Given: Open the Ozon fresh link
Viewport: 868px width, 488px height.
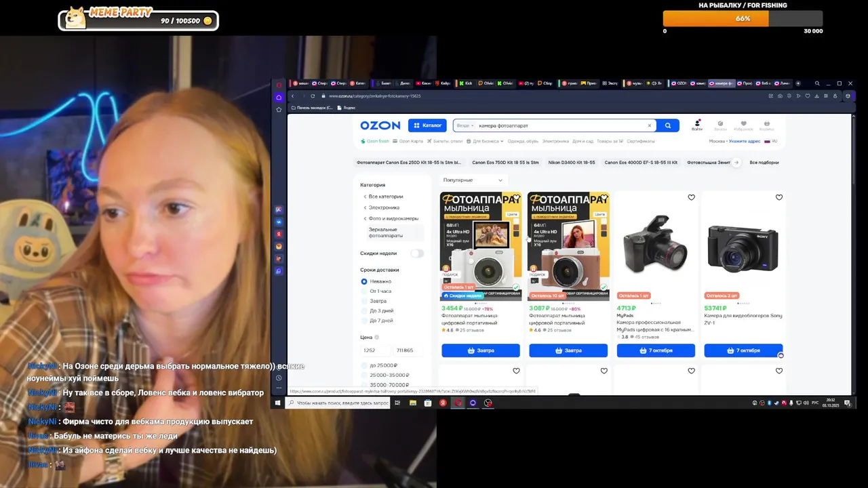Looking at the screenshot, I should (x=375, y=141).
